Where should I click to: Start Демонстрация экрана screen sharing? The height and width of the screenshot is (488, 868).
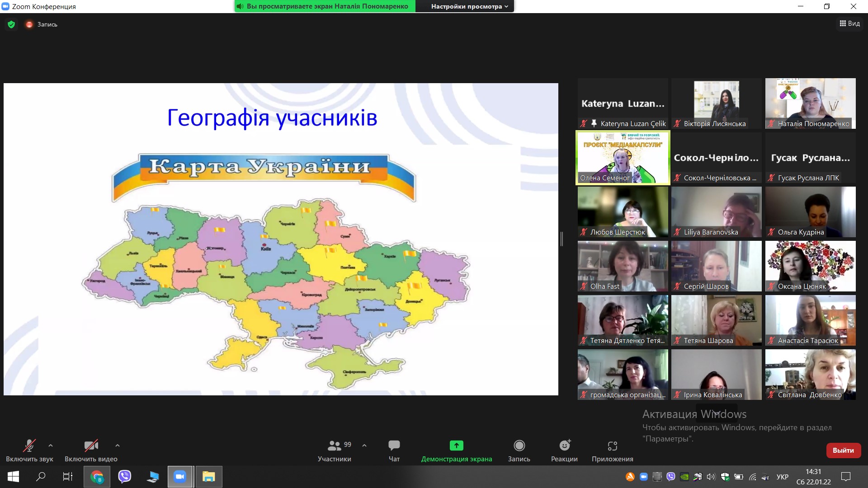click(x=457, y=451)
